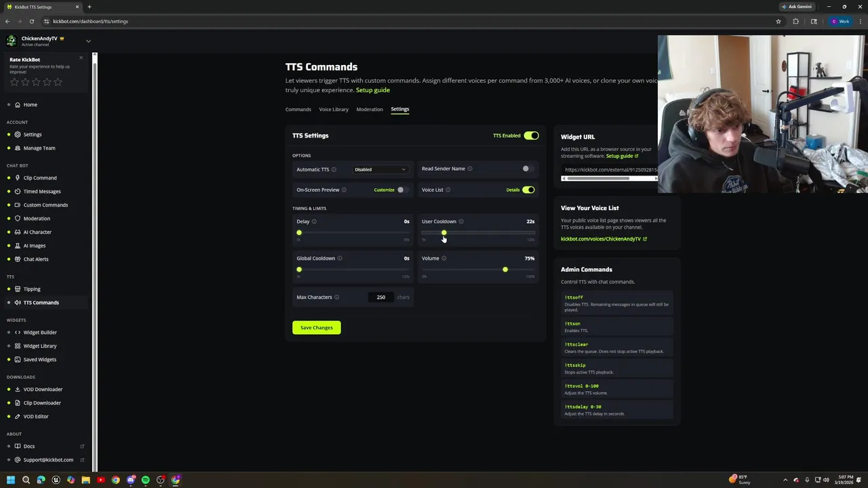Toggle Read Sender Name switch
Viewport: 868px width, 488px height.
pyautogui.click(x=528, y=169)
